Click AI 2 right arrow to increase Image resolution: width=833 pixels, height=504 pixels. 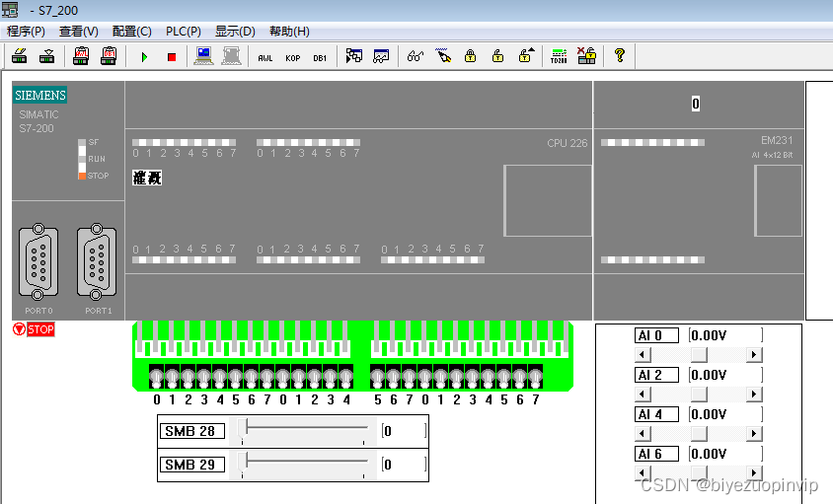754,395
